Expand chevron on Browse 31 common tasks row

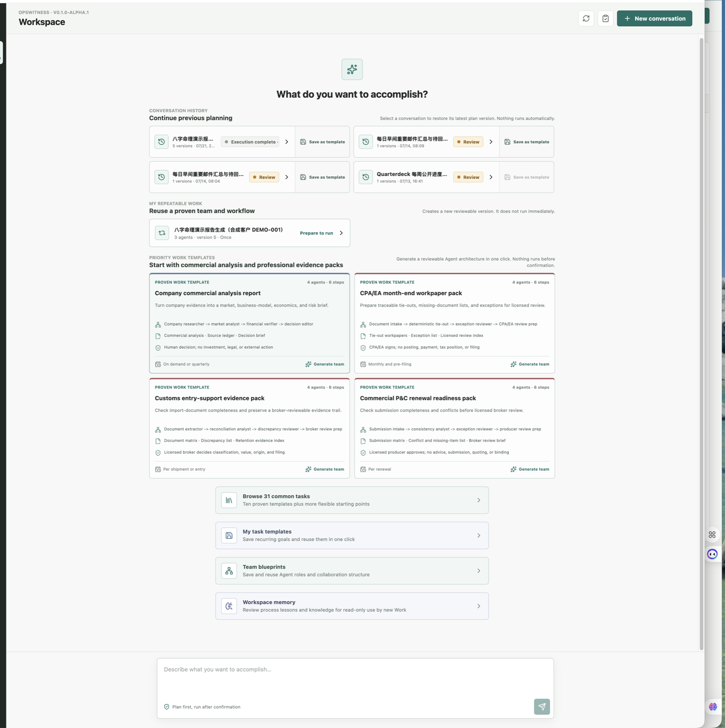pos(479,500)
